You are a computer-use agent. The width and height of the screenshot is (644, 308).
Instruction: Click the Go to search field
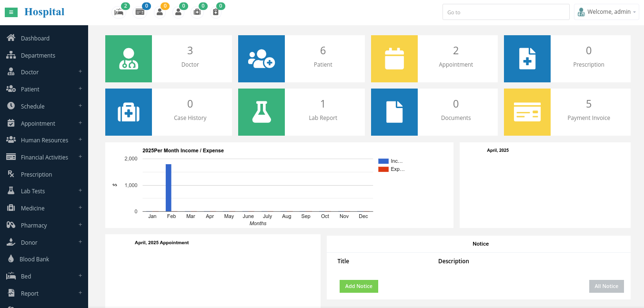click(x=505, y=12)
